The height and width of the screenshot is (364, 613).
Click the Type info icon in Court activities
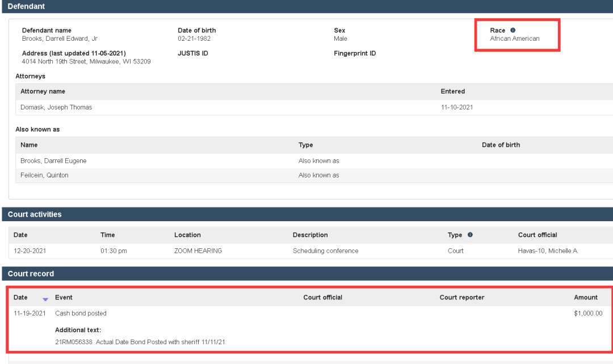coord(470,235)
